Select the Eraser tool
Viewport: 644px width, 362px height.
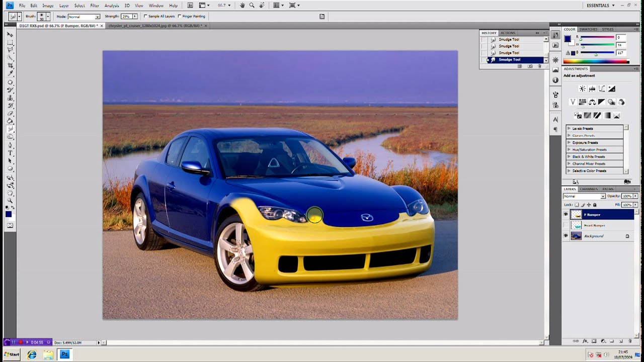pos(10,114)
